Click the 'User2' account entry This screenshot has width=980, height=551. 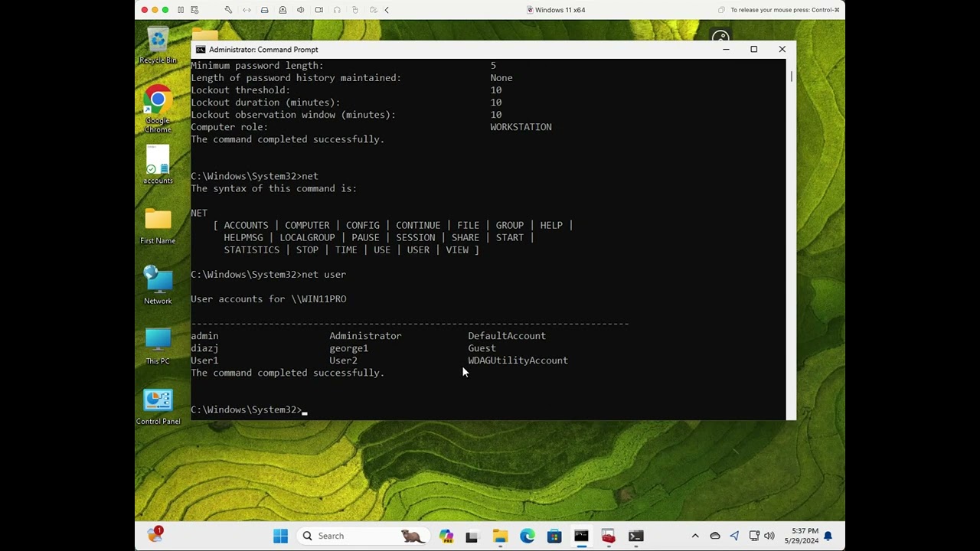tap(343, 360)
